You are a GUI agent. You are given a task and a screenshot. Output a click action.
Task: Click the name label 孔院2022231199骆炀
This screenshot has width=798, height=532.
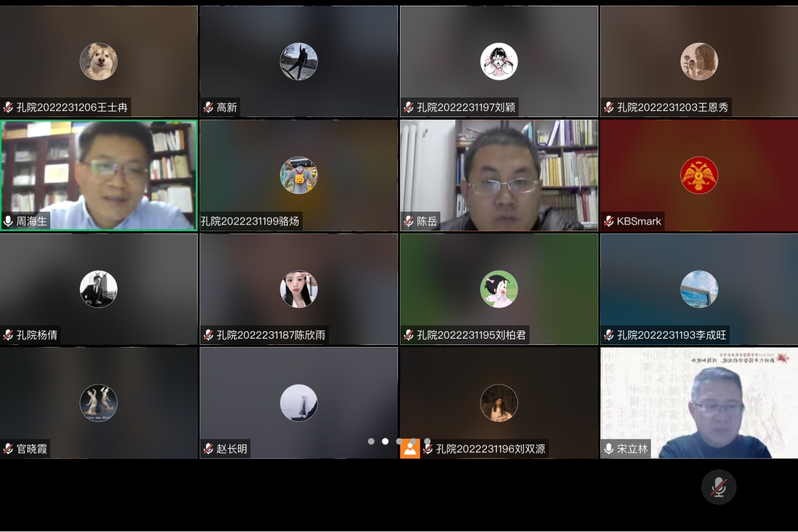[x=250, y=222]
